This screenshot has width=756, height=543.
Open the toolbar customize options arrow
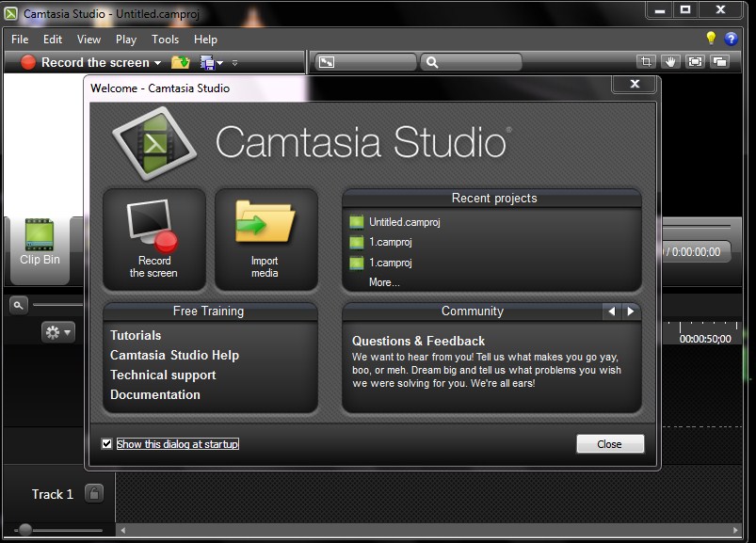[234, 63]
